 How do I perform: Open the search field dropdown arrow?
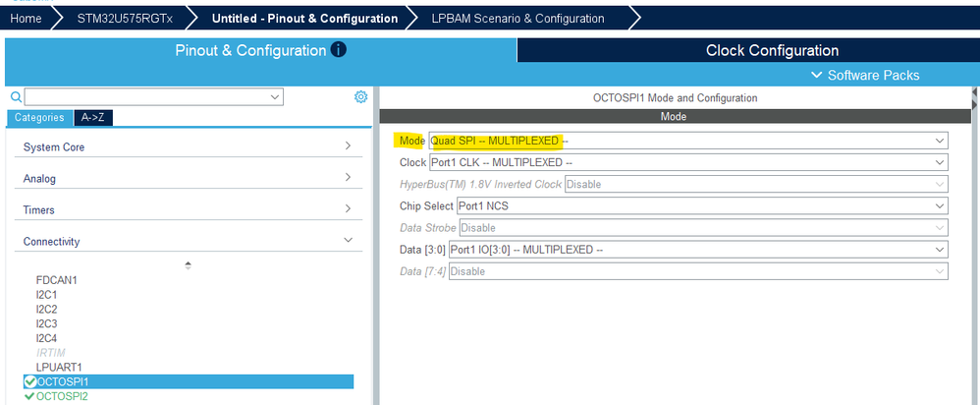coord(274,97)
